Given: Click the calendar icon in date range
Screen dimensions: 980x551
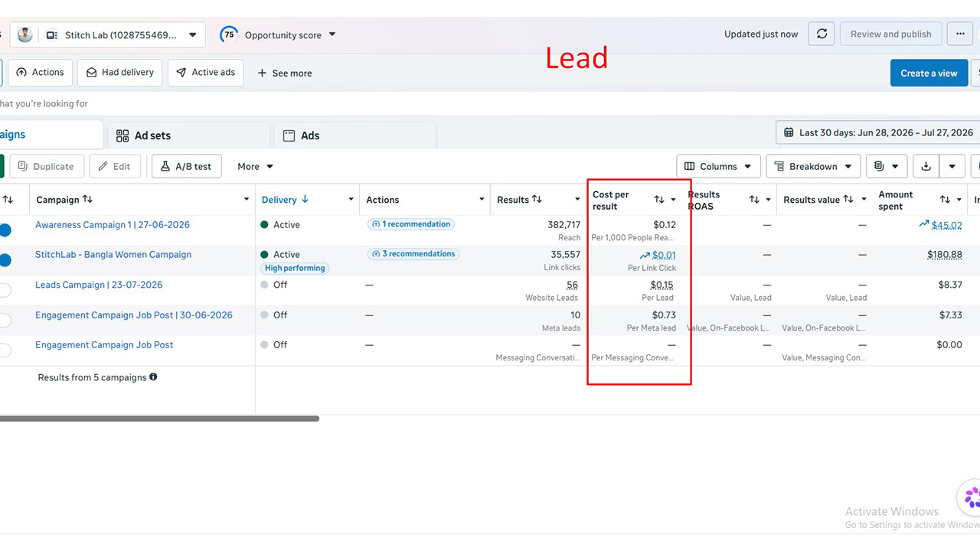Looking at the screenshot, I should coord(789,132).
